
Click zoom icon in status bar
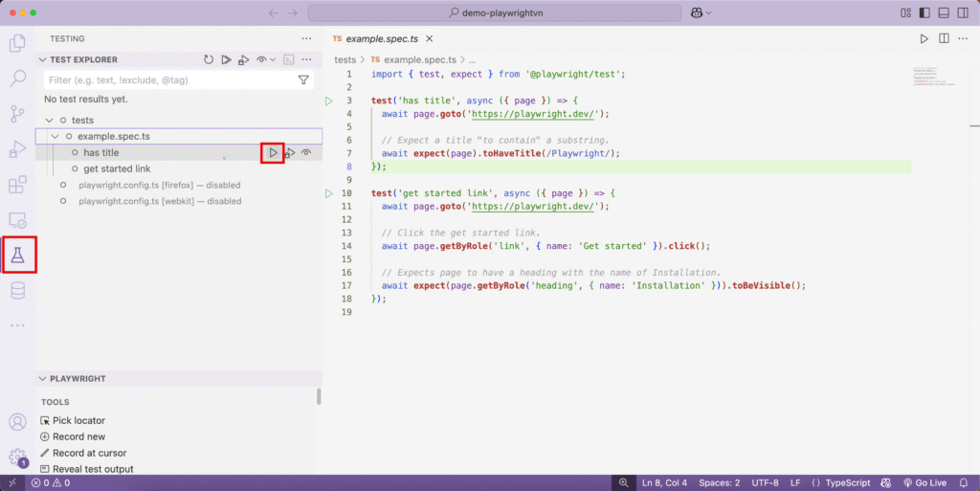pyautogui.click(x=623, y=483)
